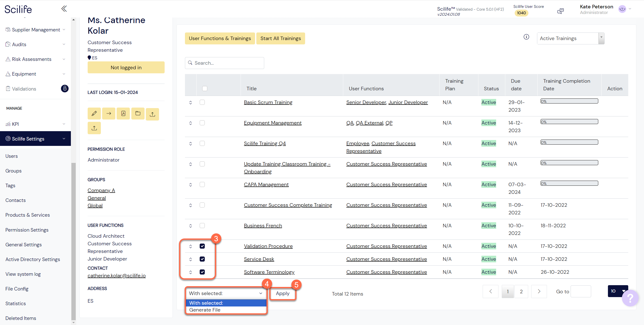
Task: Open the Basic Scrum Training link
Action: (268, 102)
